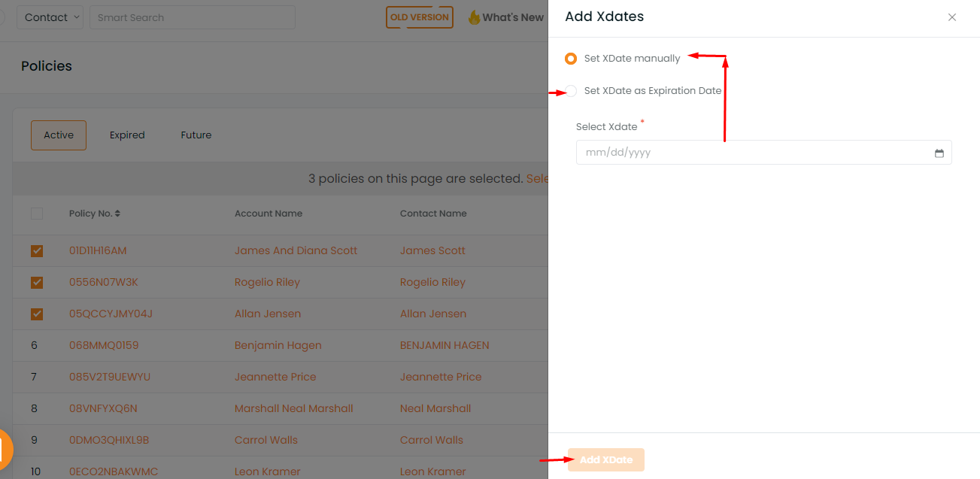
Task: Open Carrol Walls in Account Name column
Action: coord(266,440)
